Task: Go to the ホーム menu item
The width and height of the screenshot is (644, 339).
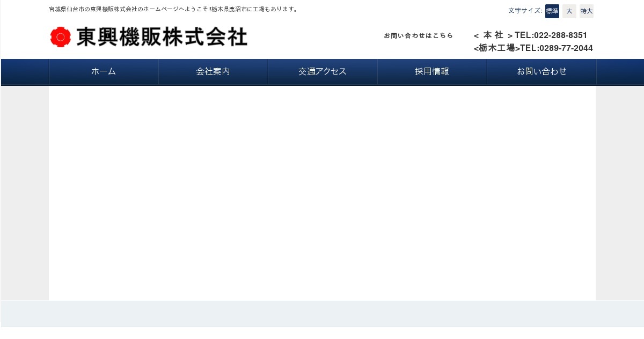Action: click(x=104, y=71)
